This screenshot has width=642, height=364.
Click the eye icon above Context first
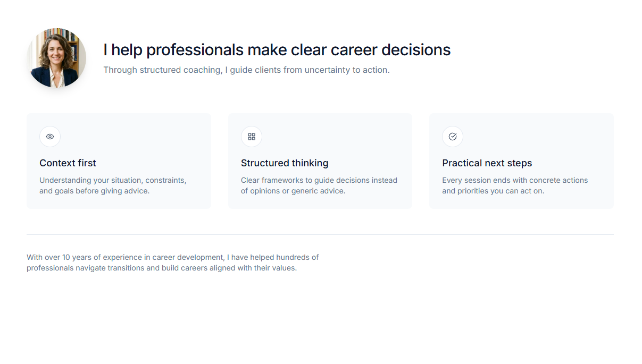tap(50, 137)
